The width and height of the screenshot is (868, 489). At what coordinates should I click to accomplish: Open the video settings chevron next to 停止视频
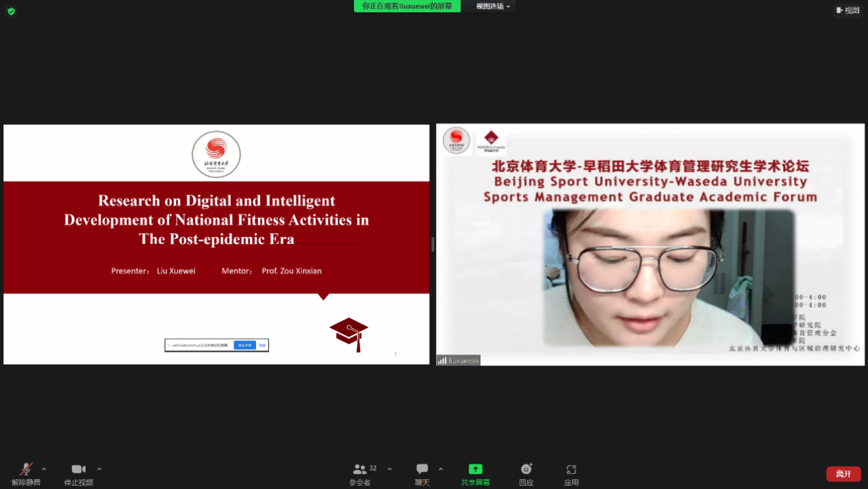[x=100, y=469]
